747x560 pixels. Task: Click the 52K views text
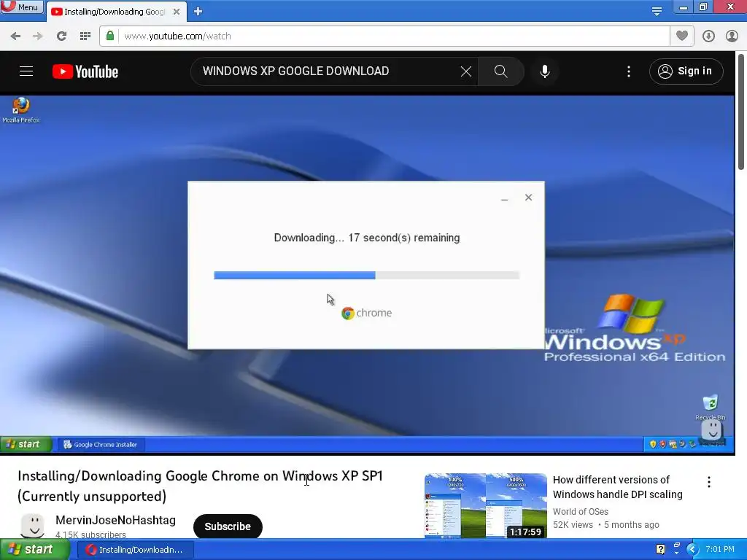573,524
